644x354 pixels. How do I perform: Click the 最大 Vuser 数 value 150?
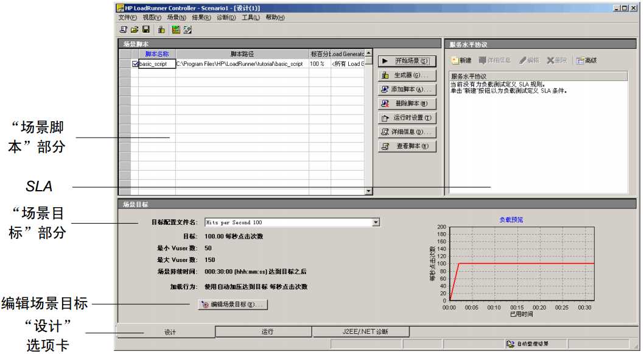point(210,260)
